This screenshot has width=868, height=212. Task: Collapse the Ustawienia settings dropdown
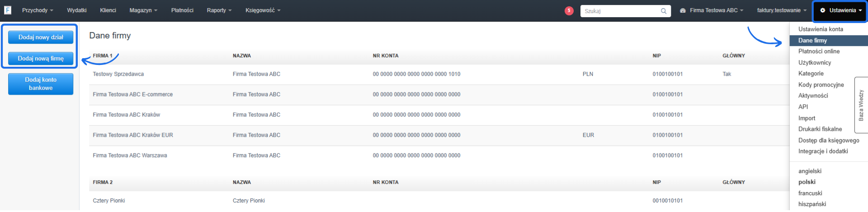coord(840,11)
